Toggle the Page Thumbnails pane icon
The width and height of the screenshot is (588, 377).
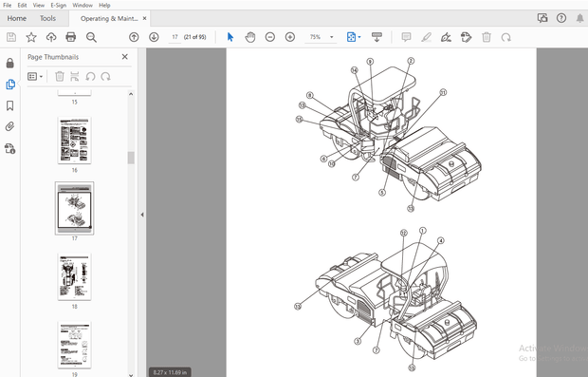[10, 85]
